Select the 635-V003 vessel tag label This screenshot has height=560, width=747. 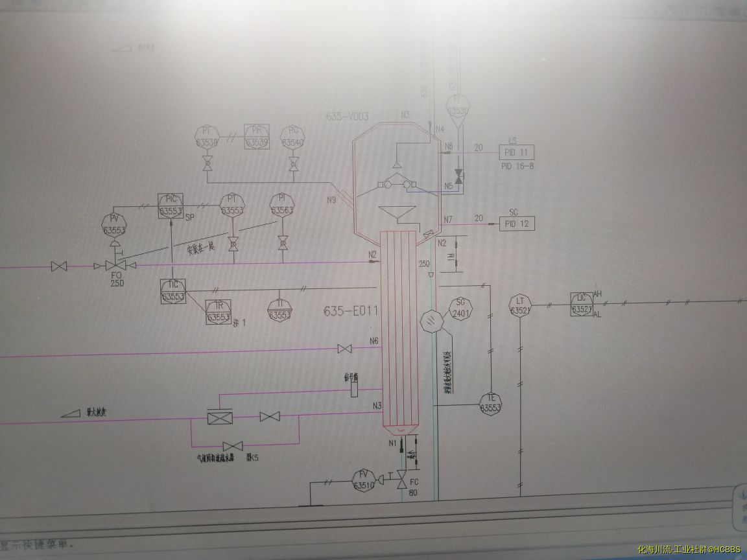tap(348, 117)
